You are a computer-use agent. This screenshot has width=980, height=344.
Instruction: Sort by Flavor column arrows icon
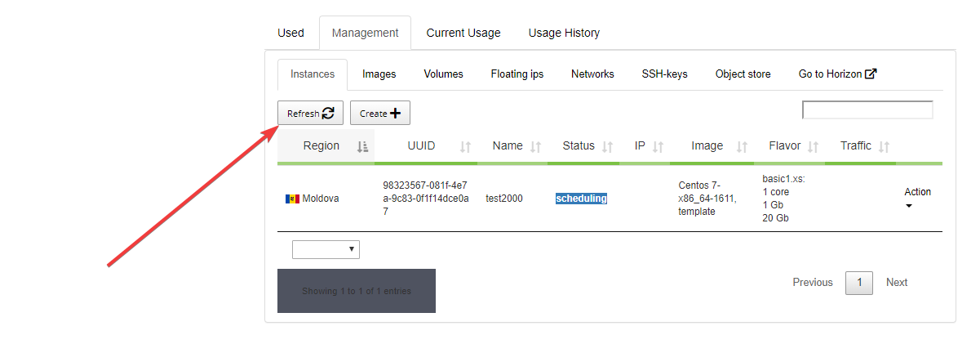pyautogui.click(x=813, y=147)
